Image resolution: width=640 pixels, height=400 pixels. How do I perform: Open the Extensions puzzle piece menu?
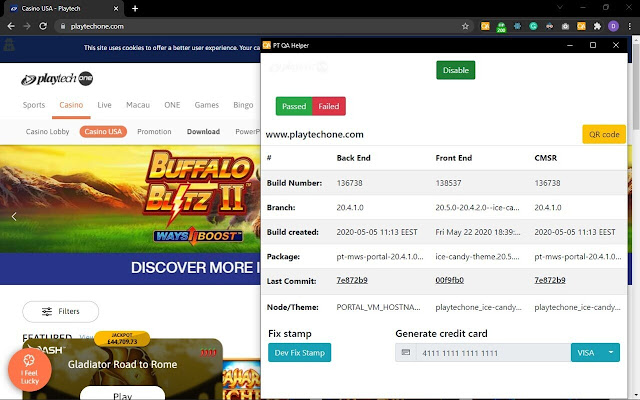click(598, 26)
